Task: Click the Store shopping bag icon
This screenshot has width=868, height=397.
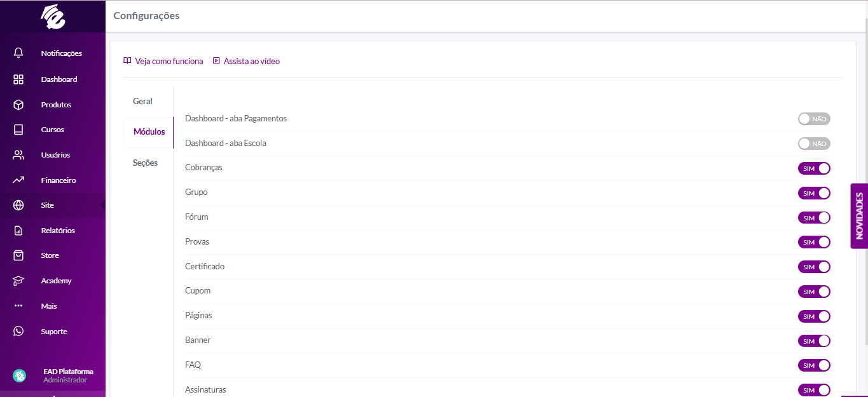Action: click(x=18, y=255)
